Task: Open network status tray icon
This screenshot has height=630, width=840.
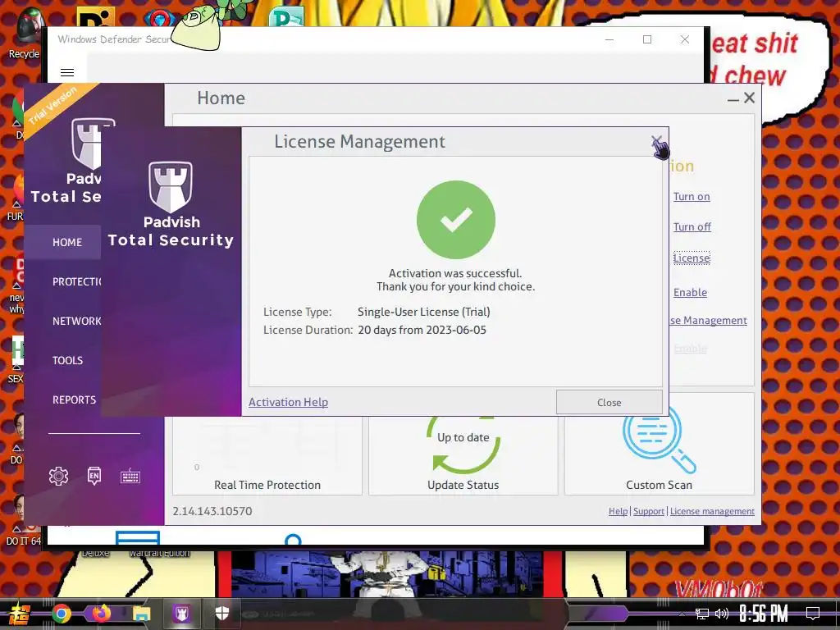Action: [x=702, y=614]
